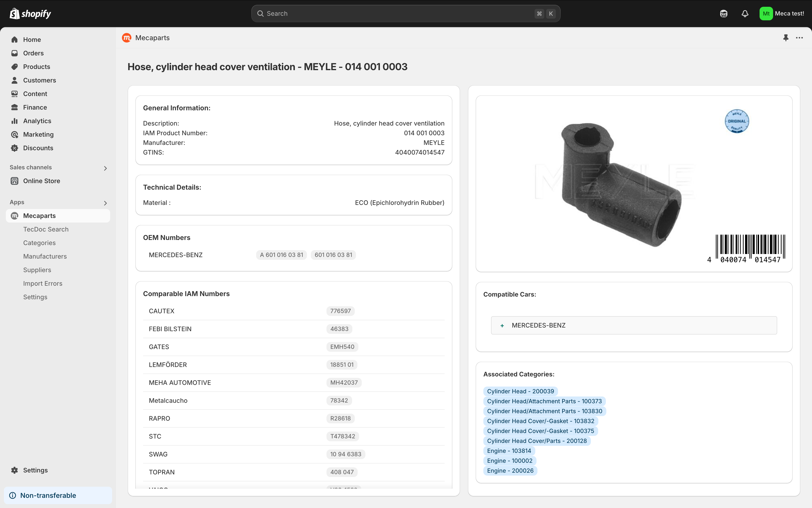Open Suppliers submenu item

tap(37, 270)
